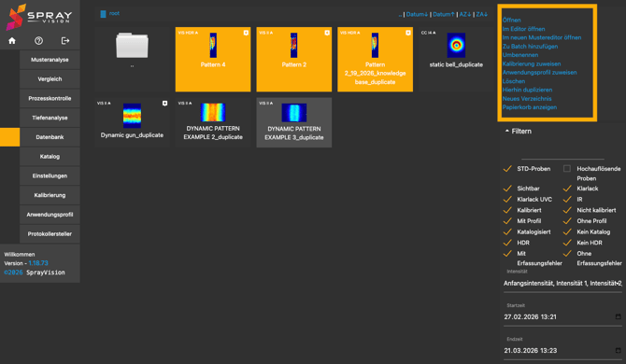Select the Pattern 2 thumbnail
This screenshot has width=626, height=364.
(293, 45)
